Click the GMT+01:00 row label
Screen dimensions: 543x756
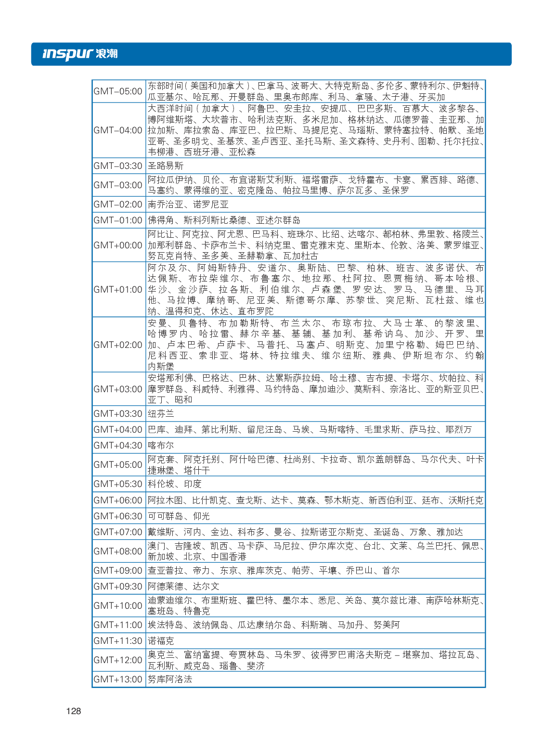click(x=118, y=289)
